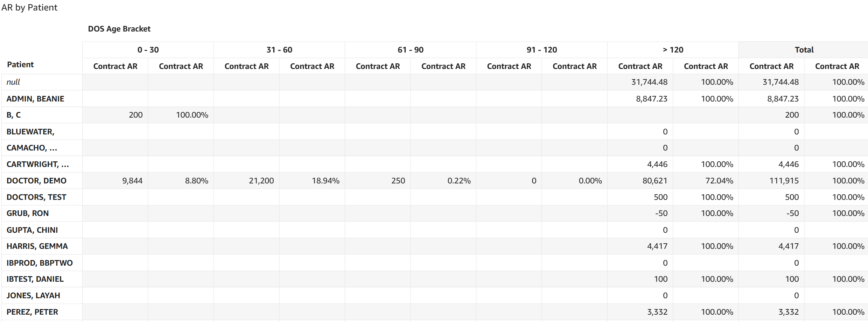
Task: Select the null patient row label
Action: tap(13, 82)
